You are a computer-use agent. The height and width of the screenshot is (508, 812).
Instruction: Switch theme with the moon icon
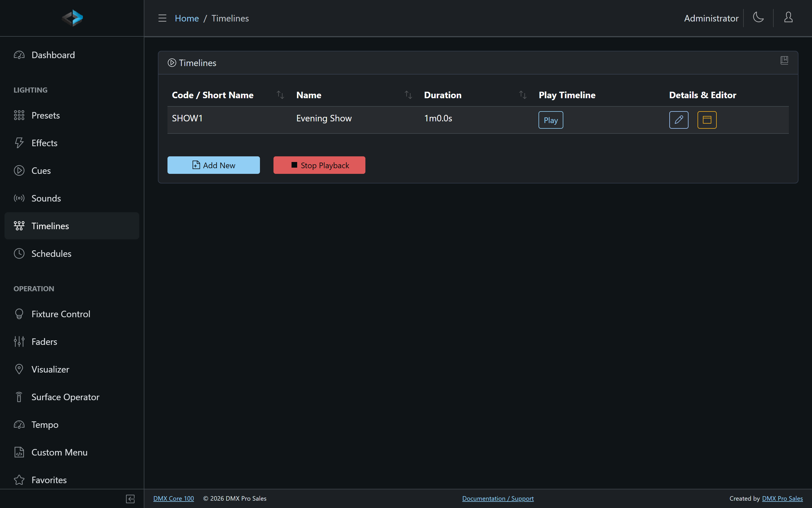[x=758, y=17]
